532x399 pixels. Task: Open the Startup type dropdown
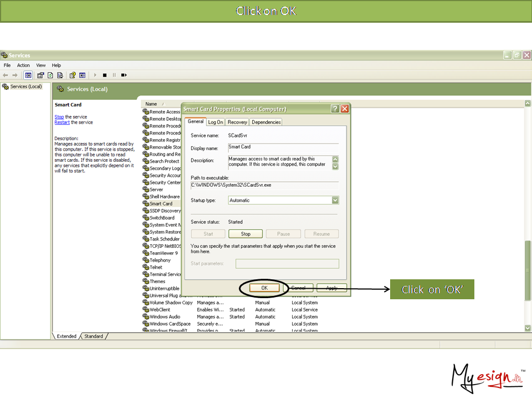click(x=335, y=200)
